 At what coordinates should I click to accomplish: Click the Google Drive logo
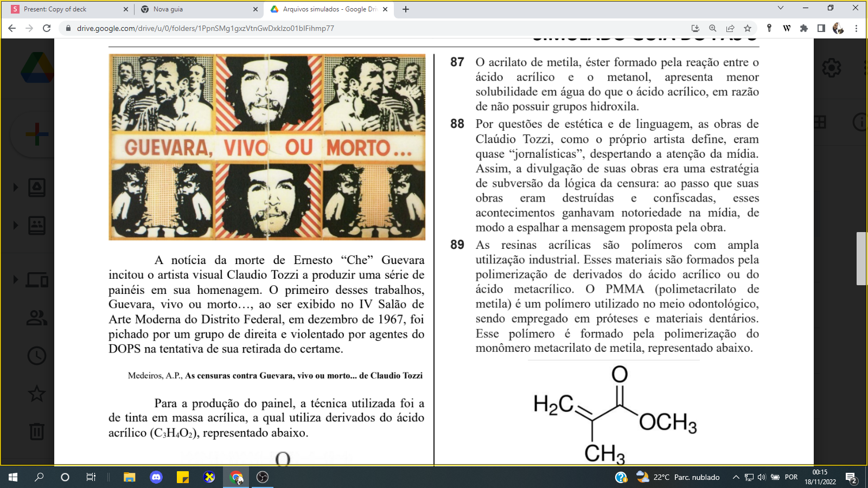point(37,68)
